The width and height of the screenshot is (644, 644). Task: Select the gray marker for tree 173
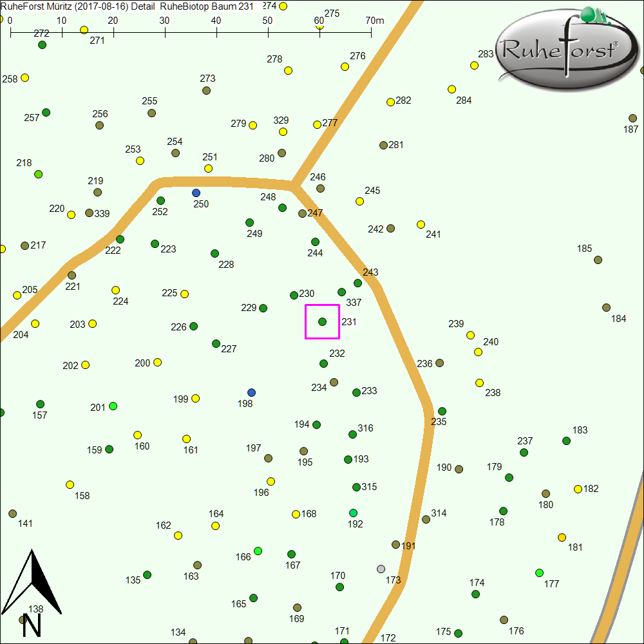coord(381,569)
